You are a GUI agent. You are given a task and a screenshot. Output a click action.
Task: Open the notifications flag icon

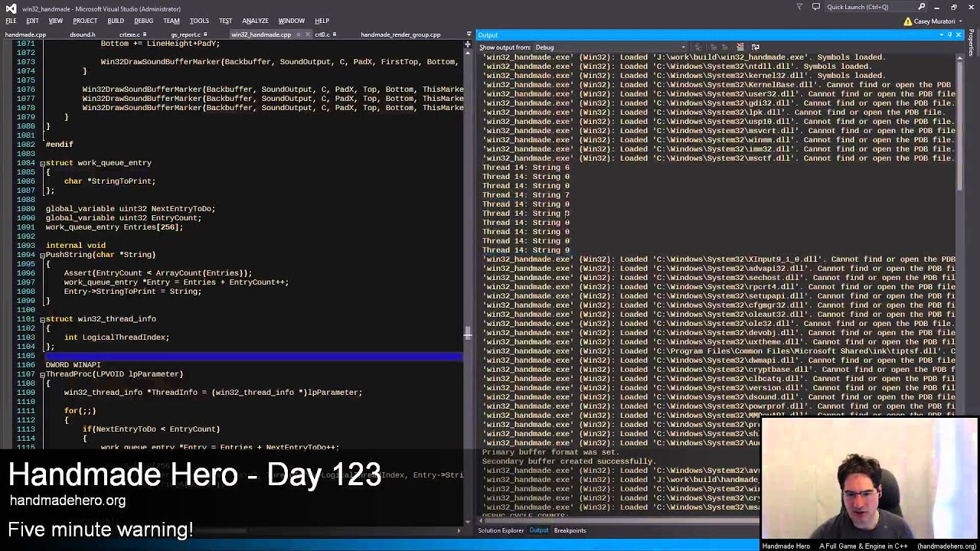tap(799, 7)
